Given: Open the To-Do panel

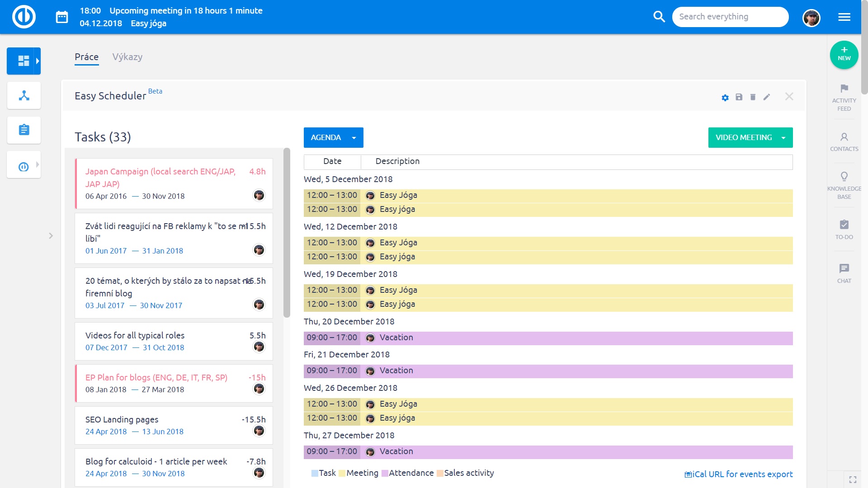Looking at the screenshot, I should (844, 229).
